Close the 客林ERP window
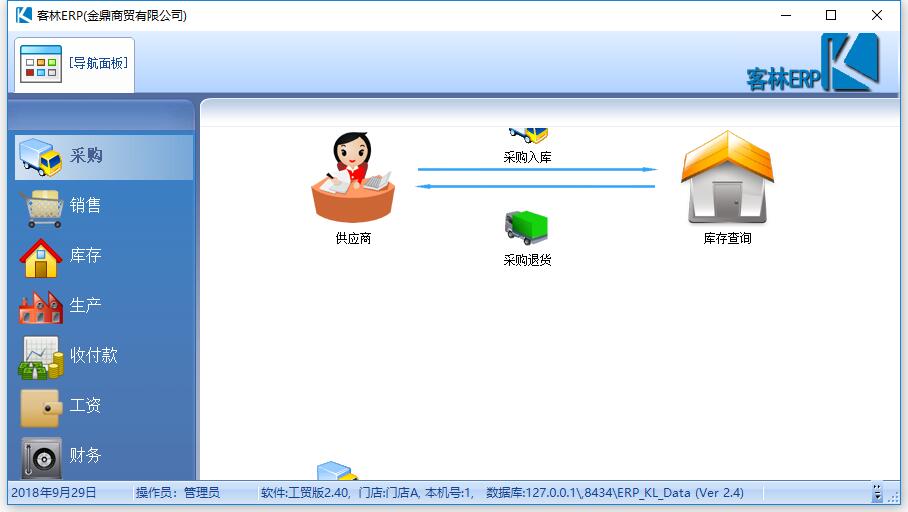Screen dimensions: 908x512 (x=877, y=15)
